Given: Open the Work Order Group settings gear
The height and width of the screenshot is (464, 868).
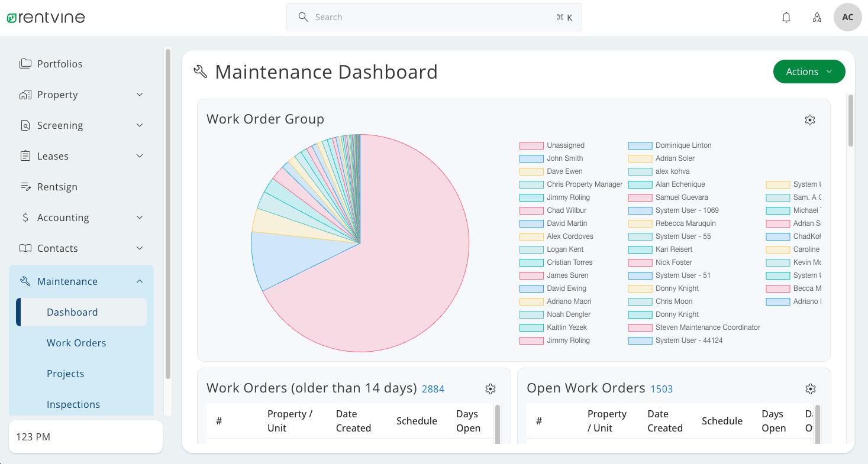Looking at the screenshot, I should tap(810, 120).
